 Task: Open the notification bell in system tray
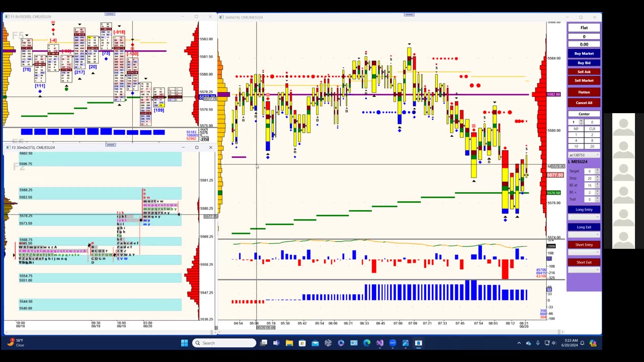click(582, 343)
